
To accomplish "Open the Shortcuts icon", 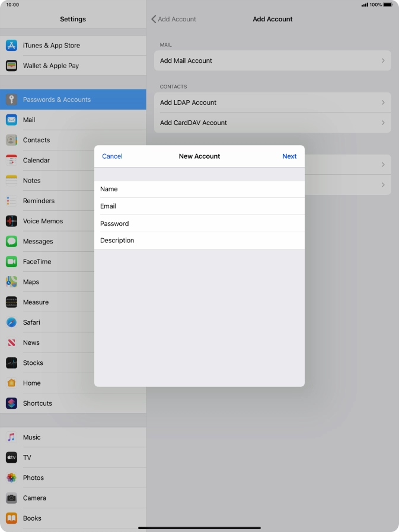I will [x=11, y=403].
